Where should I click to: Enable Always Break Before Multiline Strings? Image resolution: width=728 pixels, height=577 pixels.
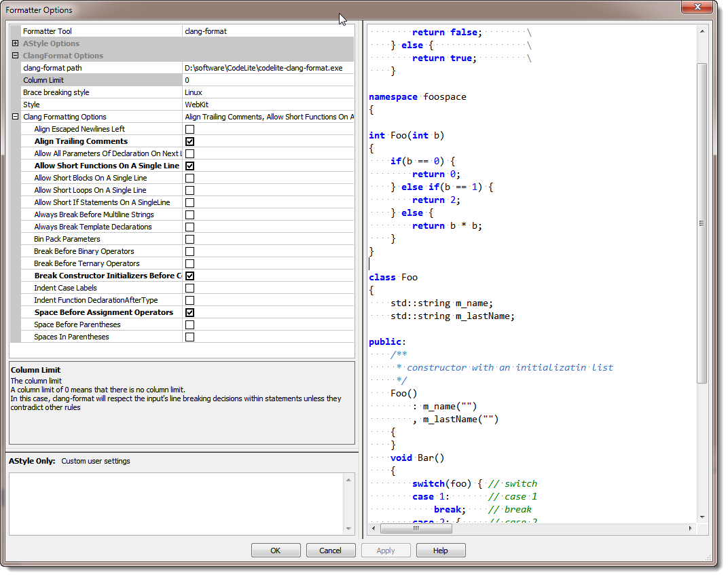[x=190, y=215]
